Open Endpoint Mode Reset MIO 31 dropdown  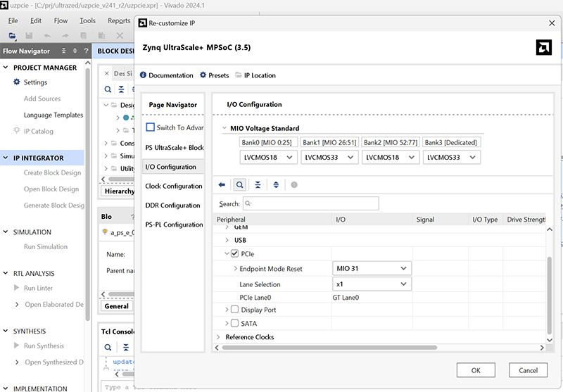coord(372,268)
